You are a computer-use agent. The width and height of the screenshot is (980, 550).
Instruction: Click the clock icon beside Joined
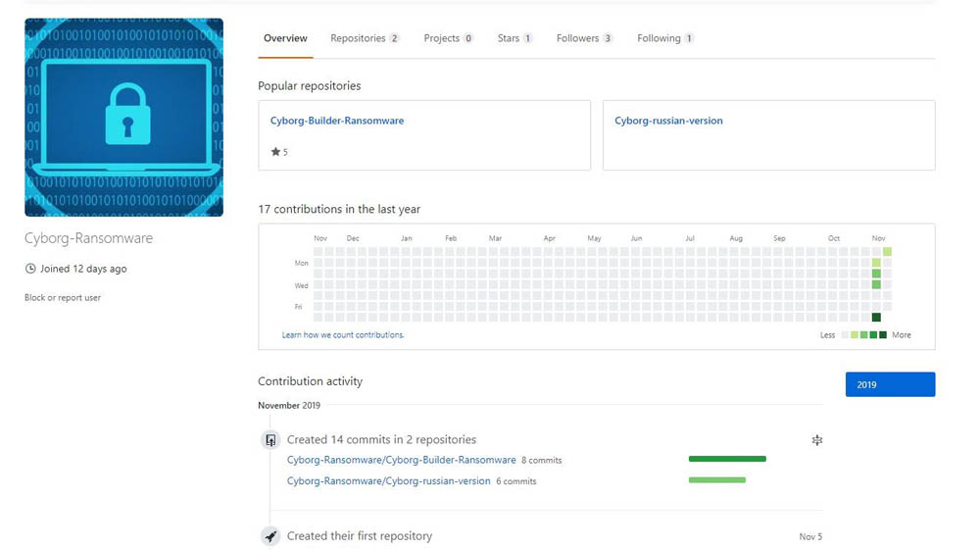(30, 269)
